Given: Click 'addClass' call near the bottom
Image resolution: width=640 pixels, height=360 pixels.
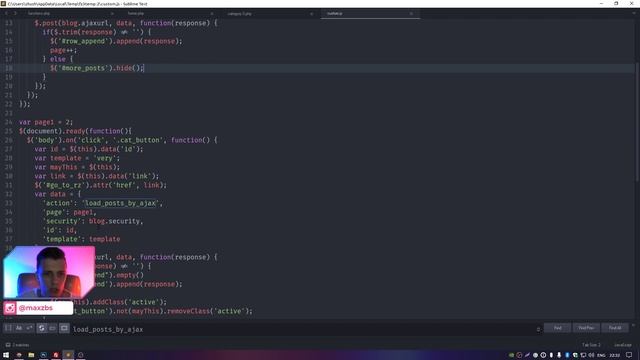Looking at the screenshot, I should [108, 302].
